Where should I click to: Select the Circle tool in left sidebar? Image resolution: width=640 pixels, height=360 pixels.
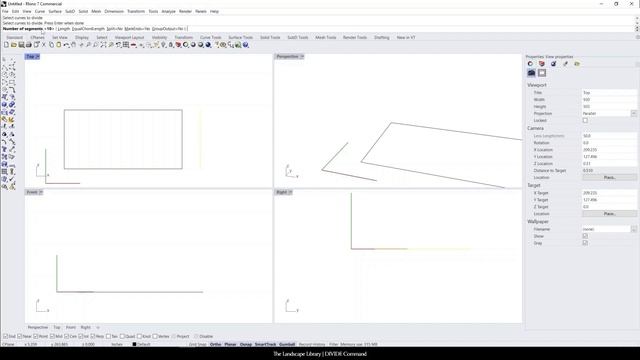coord(4,75)
